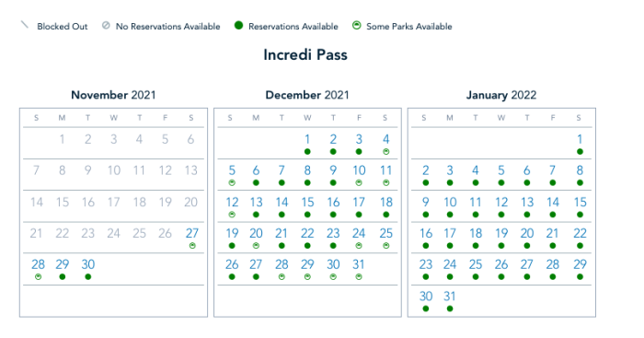Screen dimensions: 644x338
Task: Click the greyed-out November 13 date
Action: click(191, 170)
